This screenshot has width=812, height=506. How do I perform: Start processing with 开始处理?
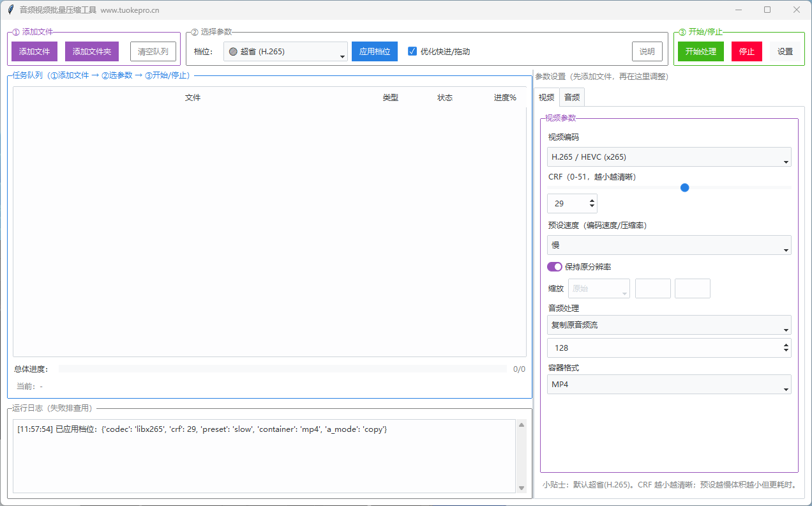pyautogui.click(x=700, y=52)
